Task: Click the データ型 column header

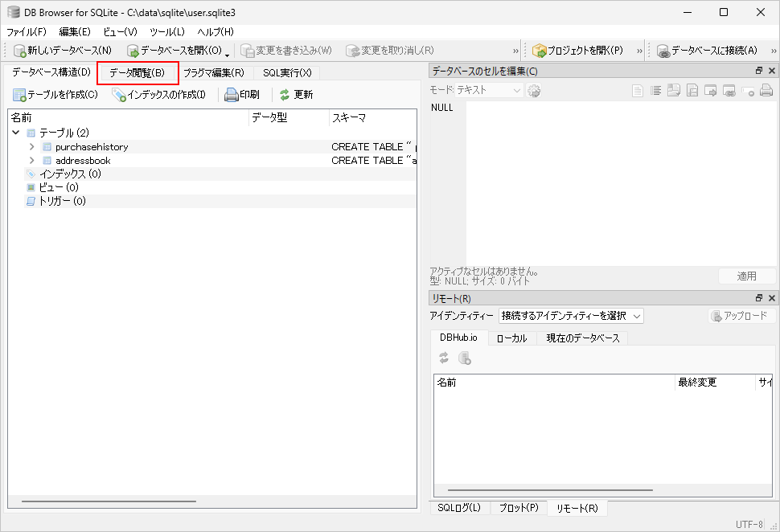Action: pos(289,118)
